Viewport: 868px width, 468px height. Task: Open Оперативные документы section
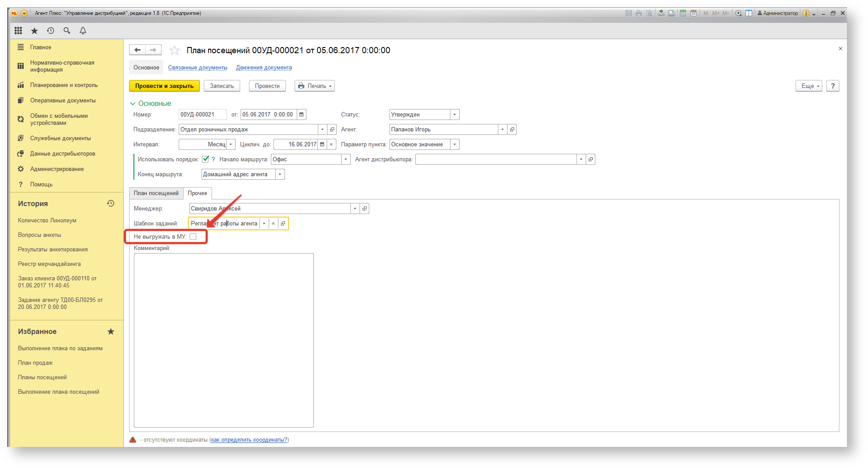click(x=63, y=101)
